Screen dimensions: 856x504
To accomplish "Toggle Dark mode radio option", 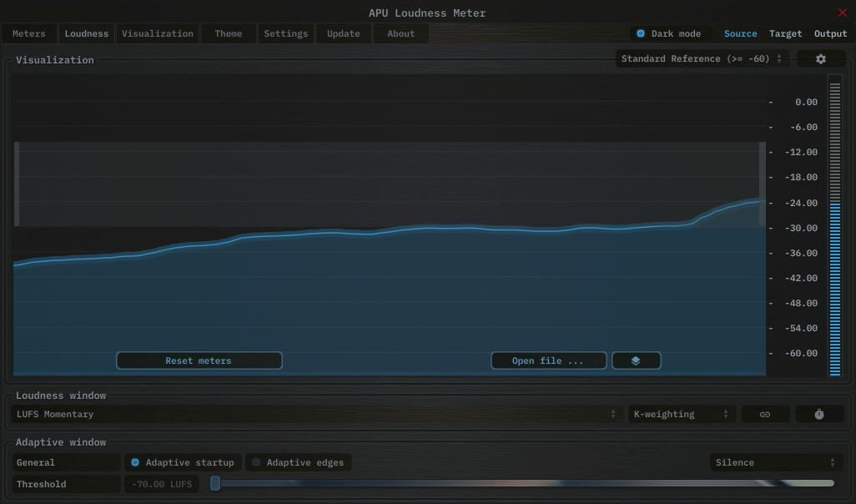I will [x=641, y=34].
